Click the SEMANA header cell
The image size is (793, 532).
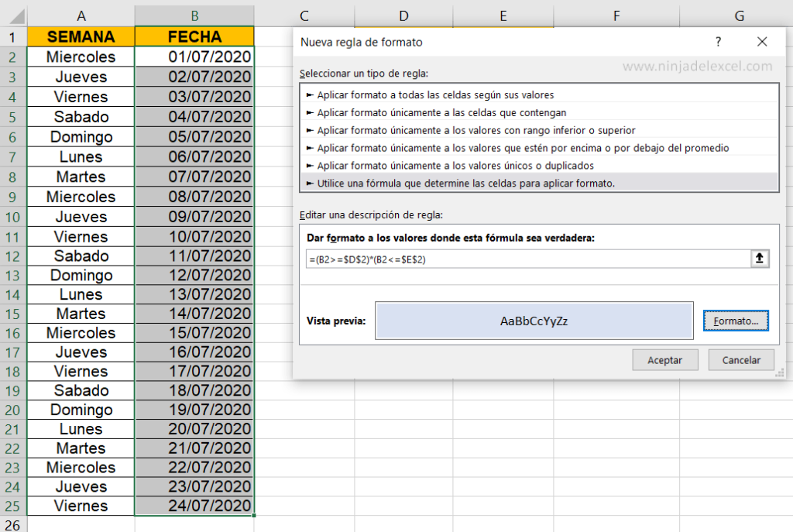tap(81, 37)
